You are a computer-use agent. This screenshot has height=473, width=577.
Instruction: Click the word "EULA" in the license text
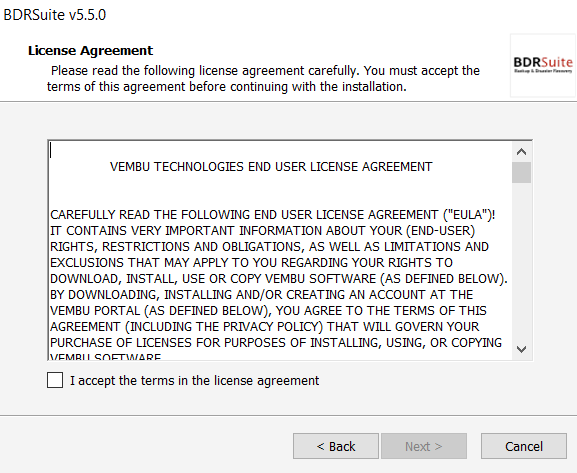coord(468,215)
